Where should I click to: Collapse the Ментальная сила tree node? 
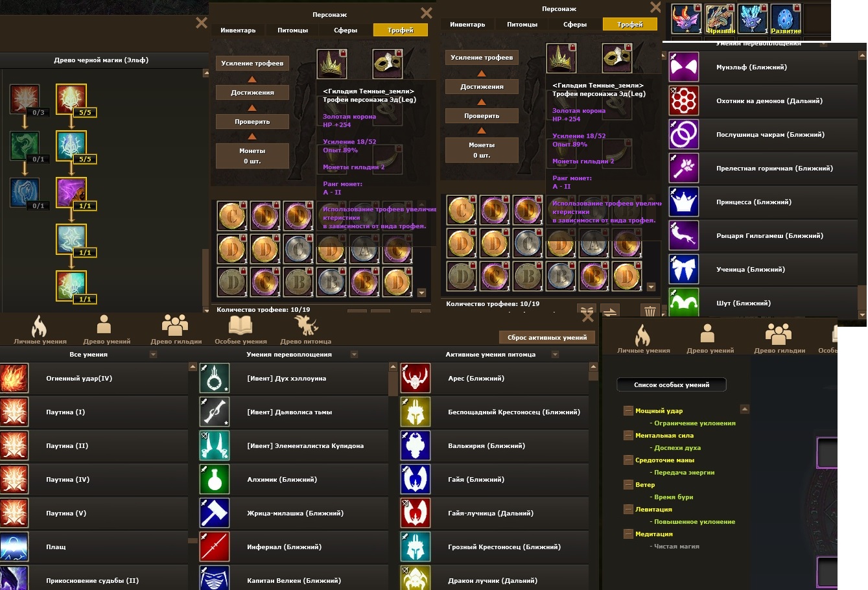(628, 436)
